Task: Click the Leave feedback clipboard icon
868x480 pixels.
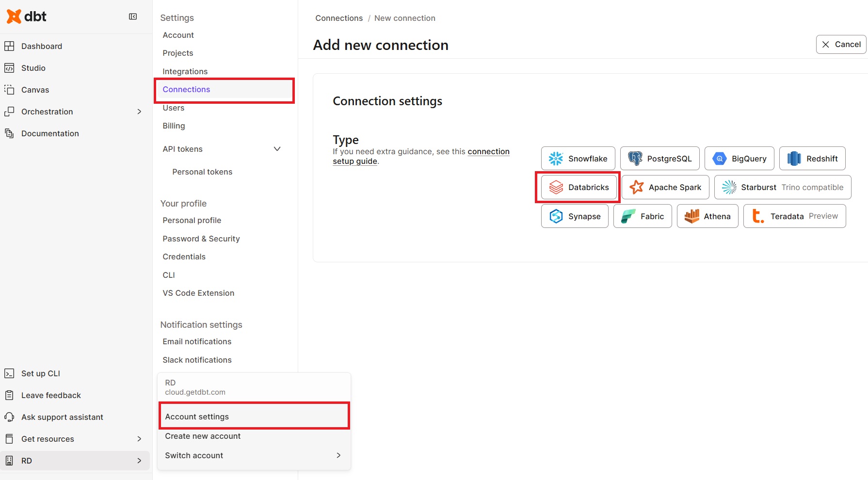Action: [x=9, y=395]
